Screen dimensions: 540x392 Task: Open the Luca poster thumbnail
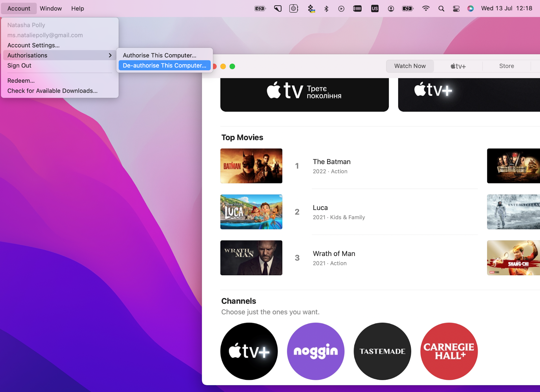251,212
